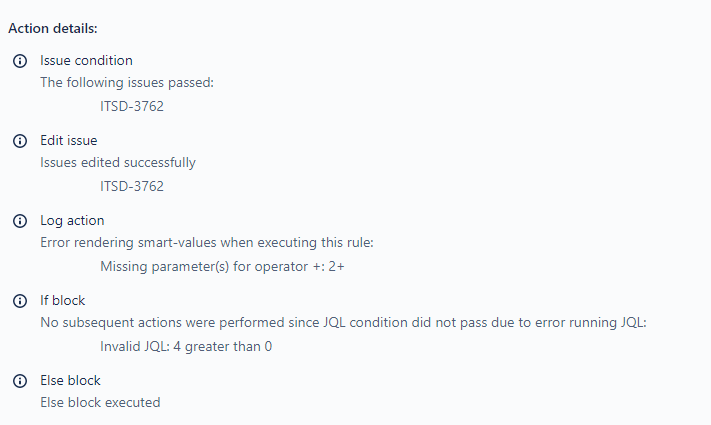Click the 'Action details:' heading
The width and height of the screenshot is (711, 425).
pos(53,29)
